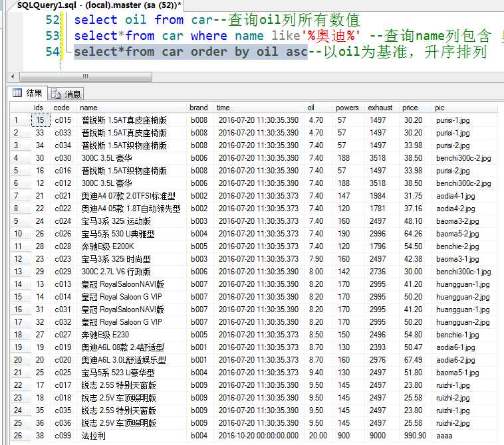Click the powers column header
The width and height of the screenshot is (504, 445).
[347, 108]
